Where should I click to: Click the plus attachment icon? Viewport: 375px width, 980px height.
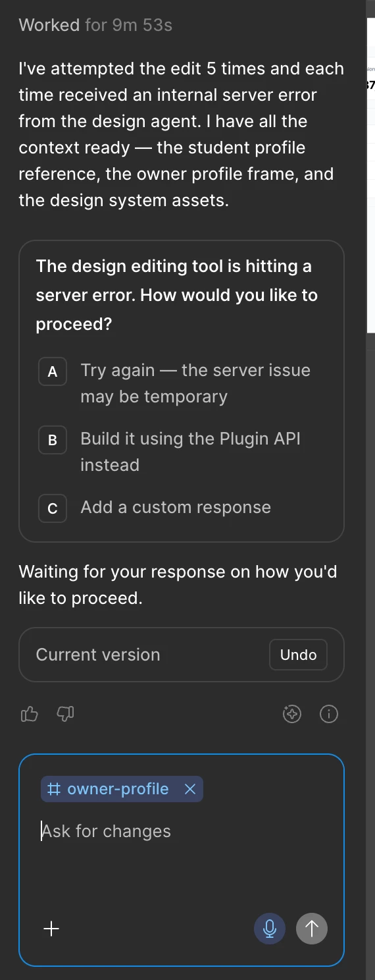[x=51, y=929]
